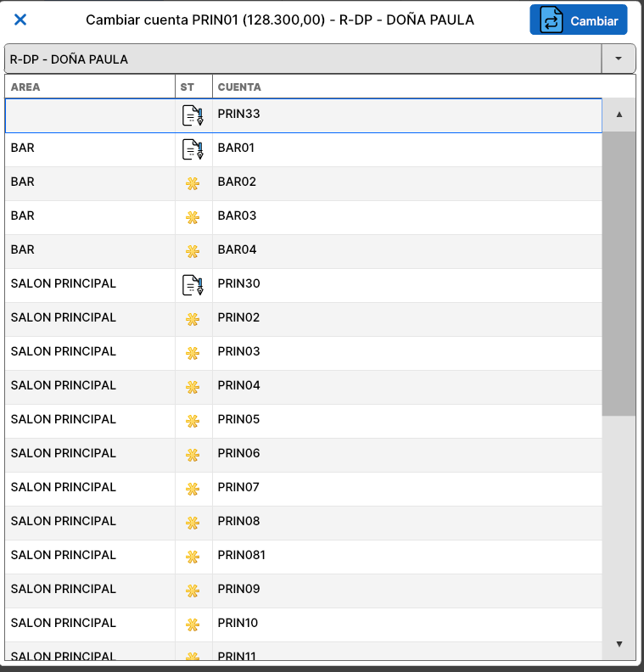Open the R-DP - DOÑA PAULA dropdown arrow
Image resolution: width=644 pixels, height=672 pixels.
[619, 59]
